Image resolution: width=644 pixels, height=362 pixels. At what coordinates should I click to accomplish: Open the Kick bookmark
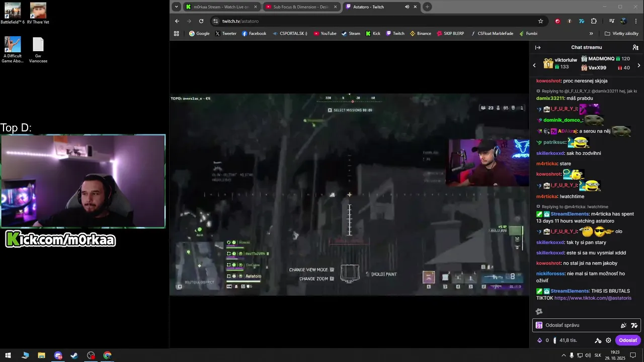coord(373,34)
